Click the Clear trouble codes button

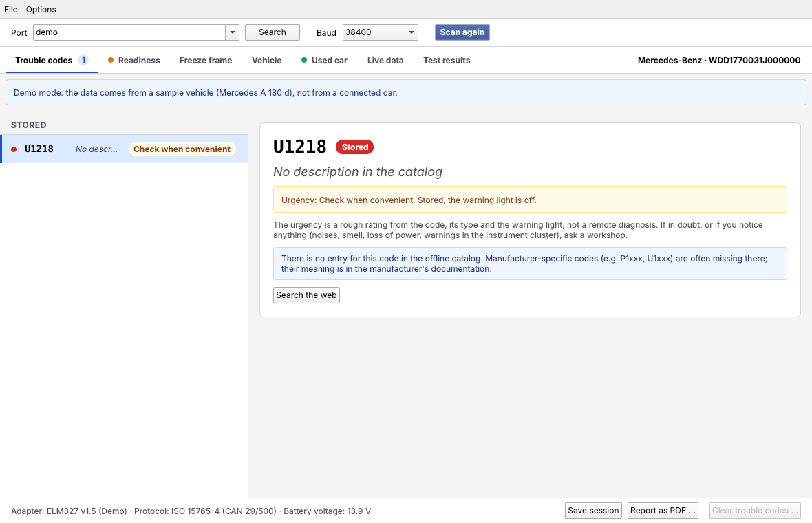[x=755, y=511]
